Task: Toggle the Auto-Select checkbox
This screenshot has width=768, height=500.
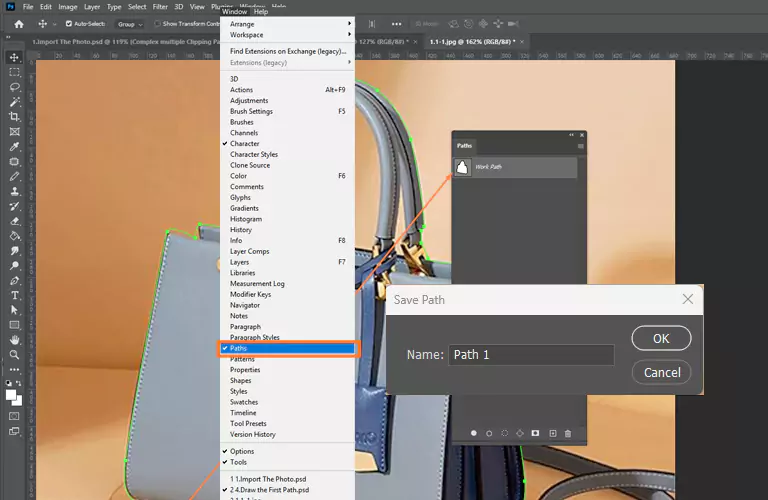Action: tap(69, 23)
